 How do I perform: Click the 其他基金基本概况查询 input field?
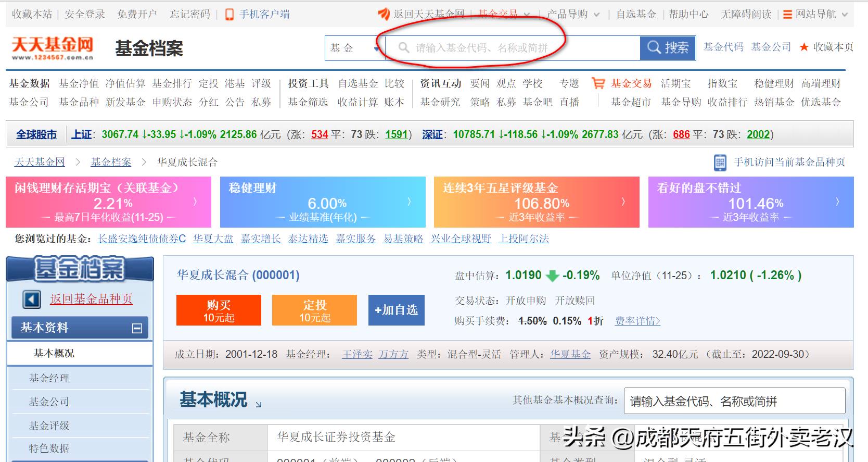pyautogui.click(x=734, y=401)
